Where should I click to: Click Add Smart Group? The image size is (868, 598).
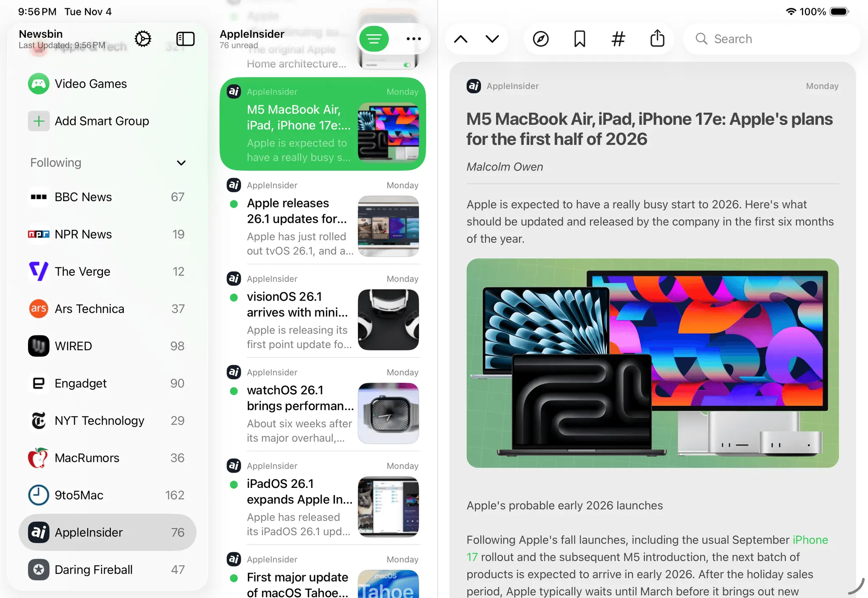108,121
